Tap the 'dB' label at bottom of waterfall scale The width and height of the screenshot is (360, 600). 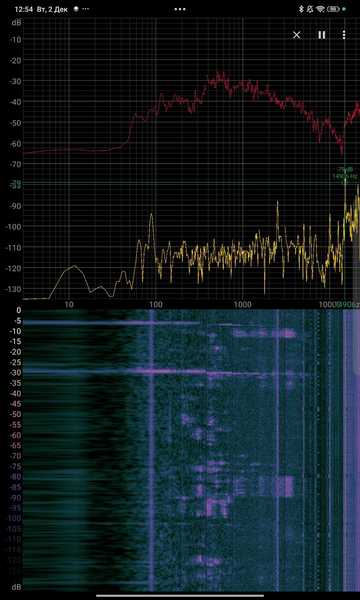16,587
